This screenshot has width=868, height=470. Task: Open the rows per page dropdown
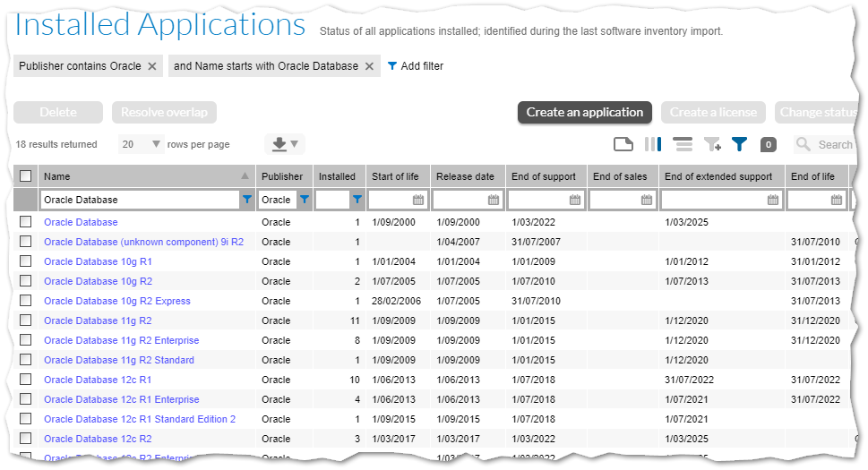coord(142,144)
